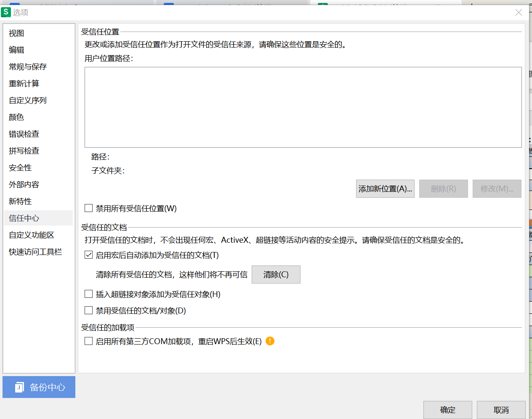Enable 禁用所有受信任位置 checkbox
Screen dimensions: 532x419
coord(88,208)
